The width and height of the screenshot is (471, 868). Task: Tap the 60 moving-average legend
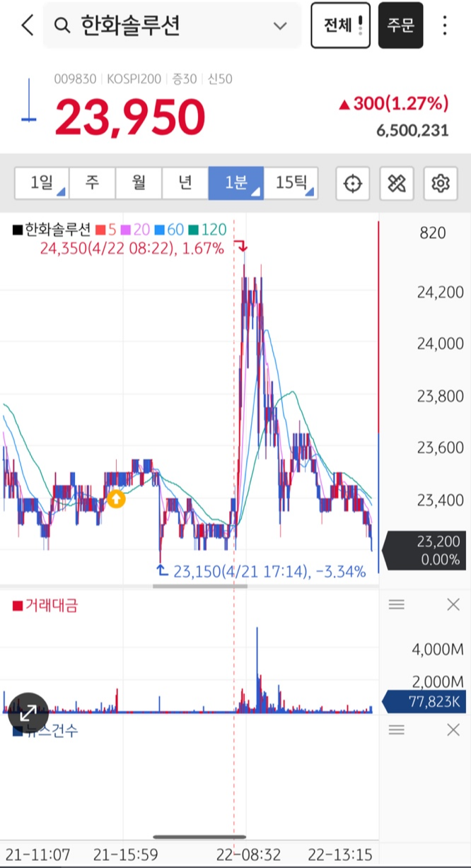[x=168, y=229]
